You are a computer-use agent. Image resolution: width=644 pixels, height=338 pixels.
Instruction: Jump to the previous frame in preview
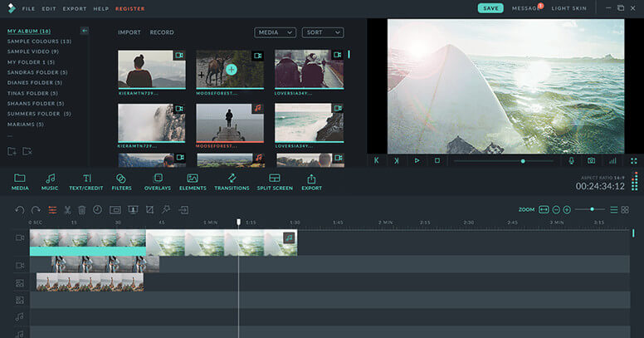point(376,160)
